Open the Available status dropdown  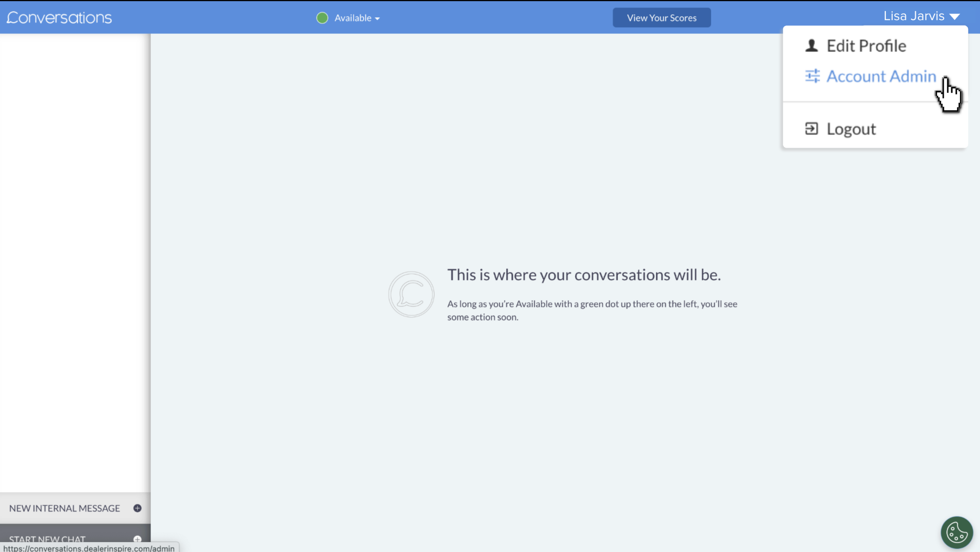pos(357,18)
